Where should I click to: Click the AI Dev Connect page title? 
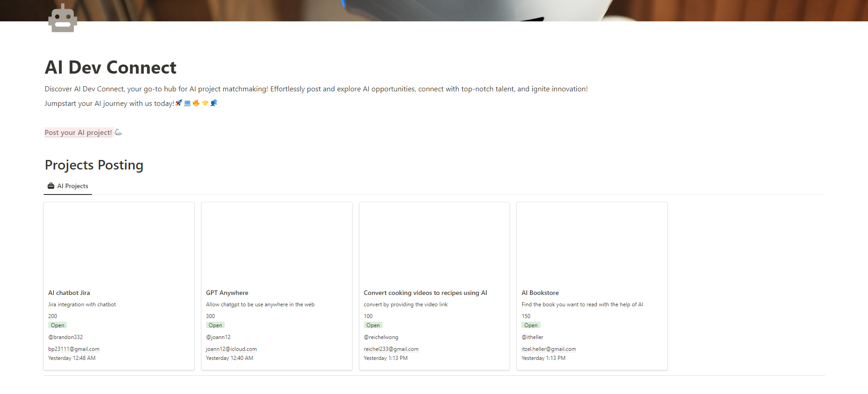[111, 68]
